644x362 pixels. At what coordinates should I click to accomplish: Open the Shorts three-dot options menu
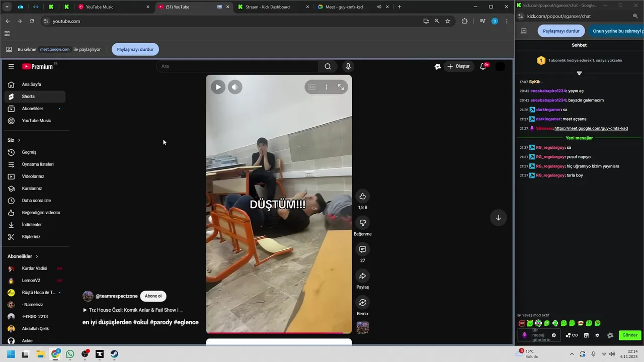(x=327, y=87)
